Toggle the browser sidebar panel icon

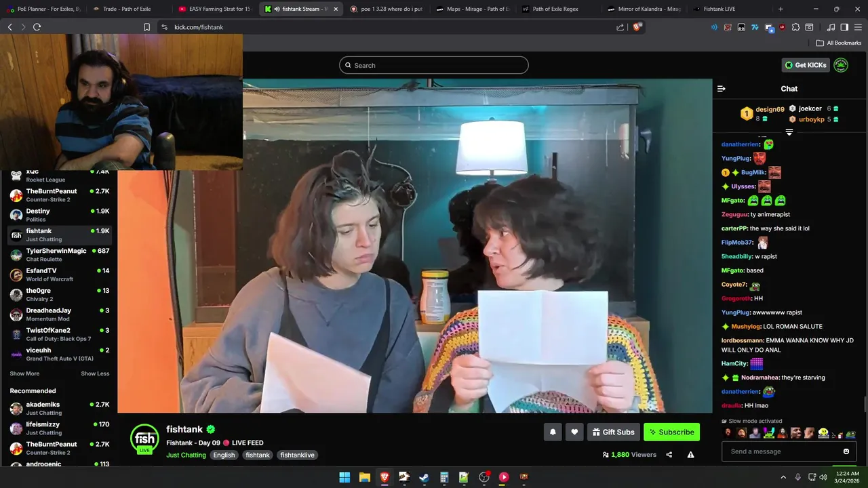844,27
